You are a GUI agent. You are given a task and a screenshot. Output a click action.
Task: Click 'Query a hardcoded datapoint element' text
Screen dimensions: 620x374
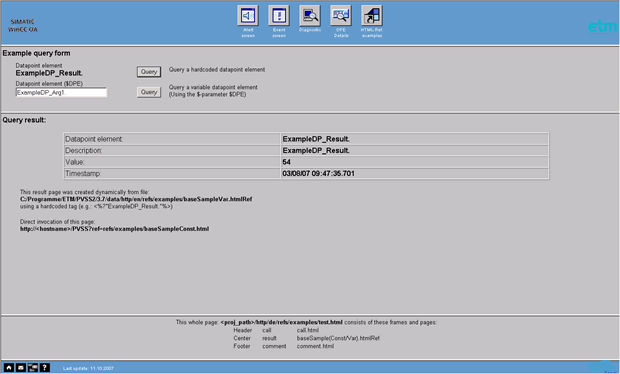pyautogui.click(x=217, y=70)
